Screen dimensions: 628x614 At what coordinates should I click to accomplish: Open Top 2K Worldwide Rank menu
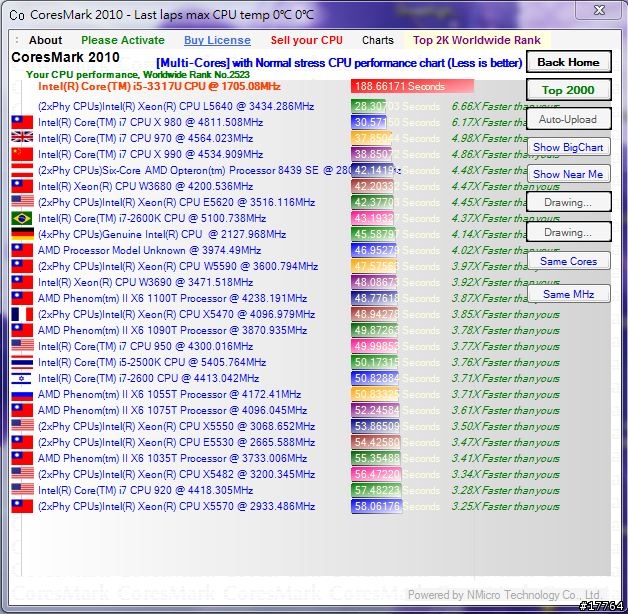(x=477, y=40)
